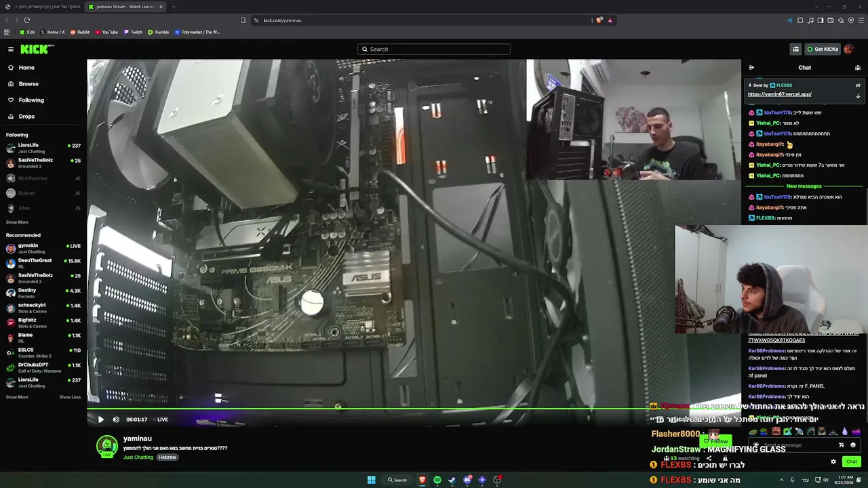Expand Following list with Show More
The image size is (868, 488).
pyautogui.click(x=17, y=222)
